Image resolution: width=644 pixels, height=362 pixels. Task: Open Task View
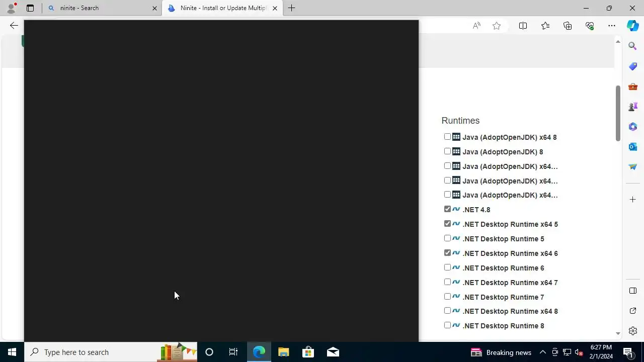click(x=233, y=352)
